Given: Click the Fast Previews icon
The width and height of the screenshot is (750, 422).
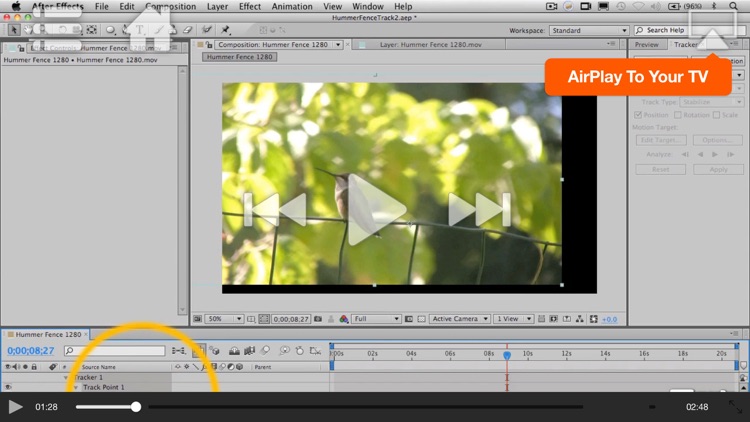Looking at the screenshot, I should (x=553, y=319).
